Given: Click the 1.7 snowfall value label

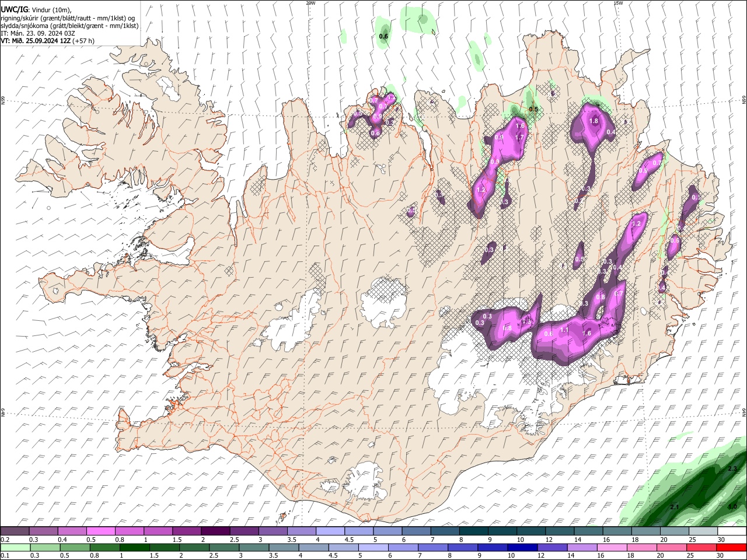Looking at the screenshot, I should point(520,138).
